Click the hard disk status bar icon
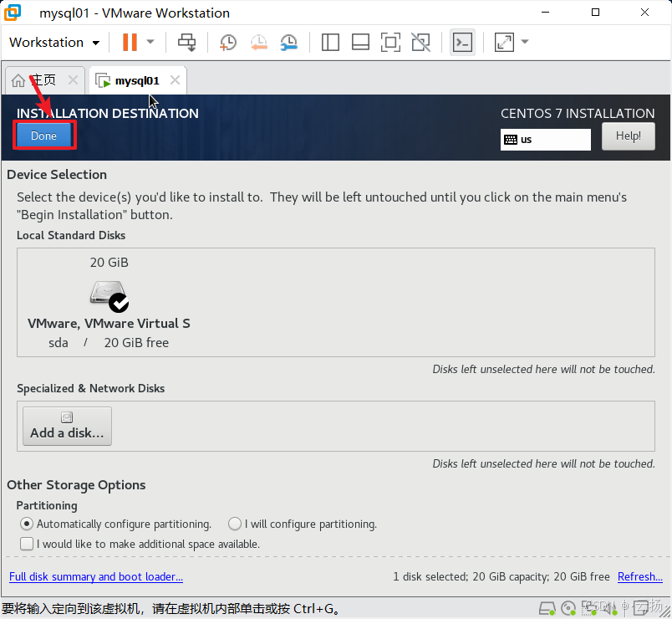Viewport: 672px width, 619px height. coord(547,608)
